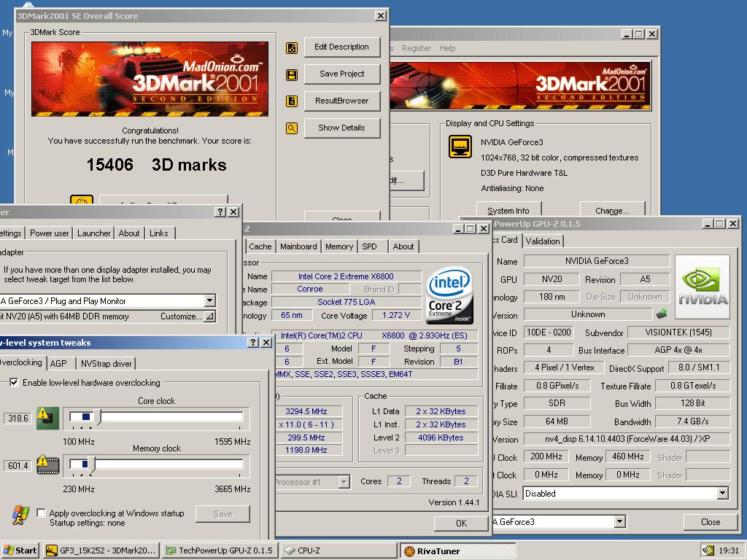Click the Subvendor VISIONTEK (1545) field

click(678, 332)
